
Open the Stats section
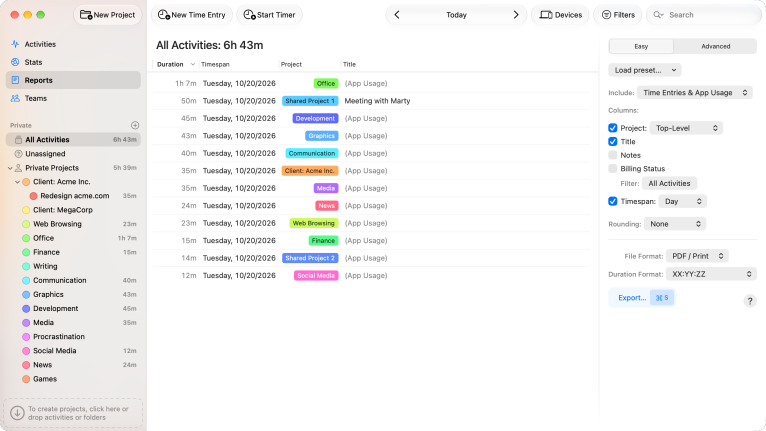pyautogui.click(x=73, y=62)
